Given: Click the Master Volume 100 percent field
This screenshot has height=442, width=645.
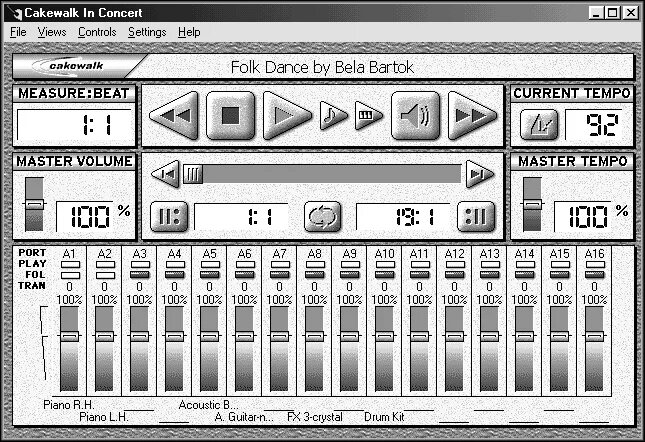Looking at the screenshot, I should click(84, 216).
